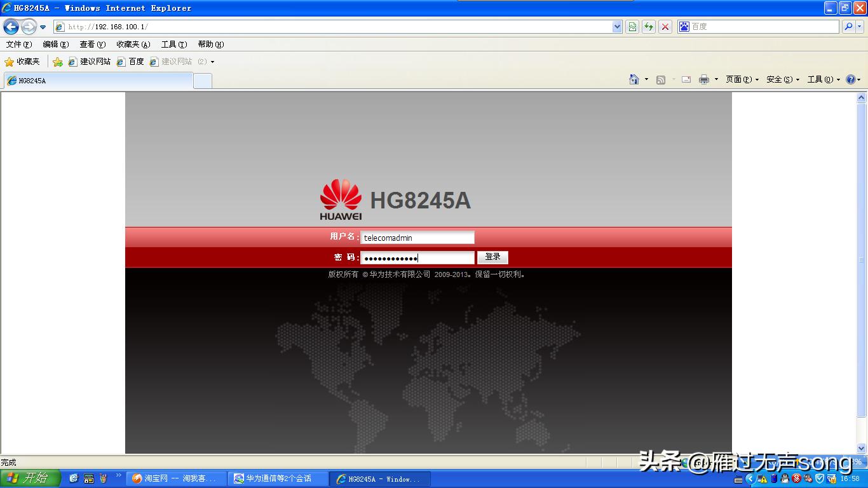Click the Print icon in command bar
This screenshot has height=488, width=868.
pyautogui.click(x=704, y=79)
